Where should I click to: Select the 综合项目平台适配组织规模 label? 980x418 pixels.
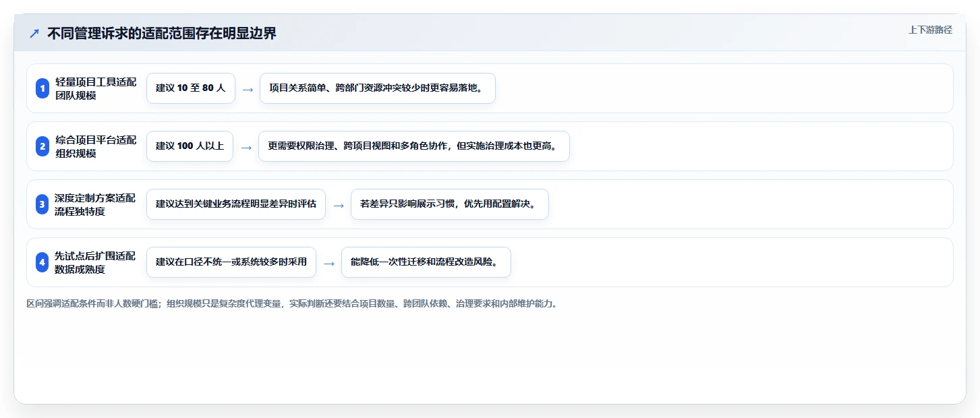point(96,146)
